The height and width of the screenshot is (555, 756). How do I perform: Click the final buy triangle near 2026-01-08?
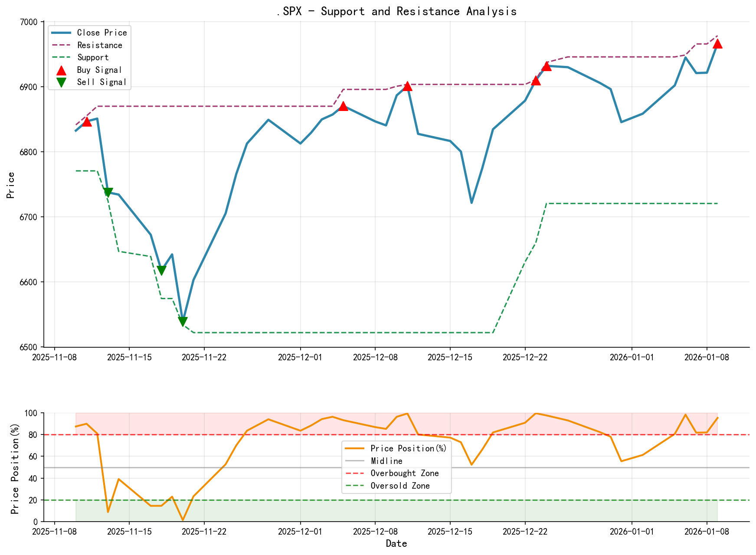tap(718, 44)
